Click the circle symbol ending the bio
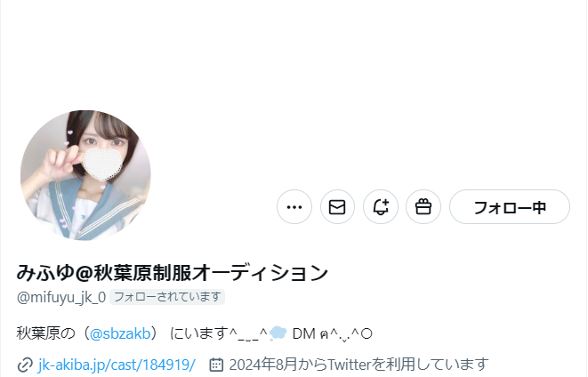 tap(366, 333)
